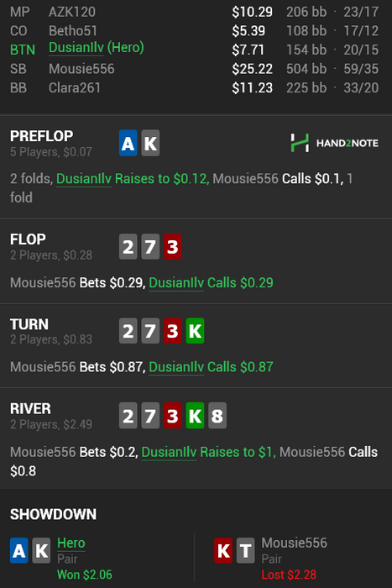The image size is (392, 588).
Task: Click DusianIlv Calls $0.87 on turn
Action: (x=211, y=367)
